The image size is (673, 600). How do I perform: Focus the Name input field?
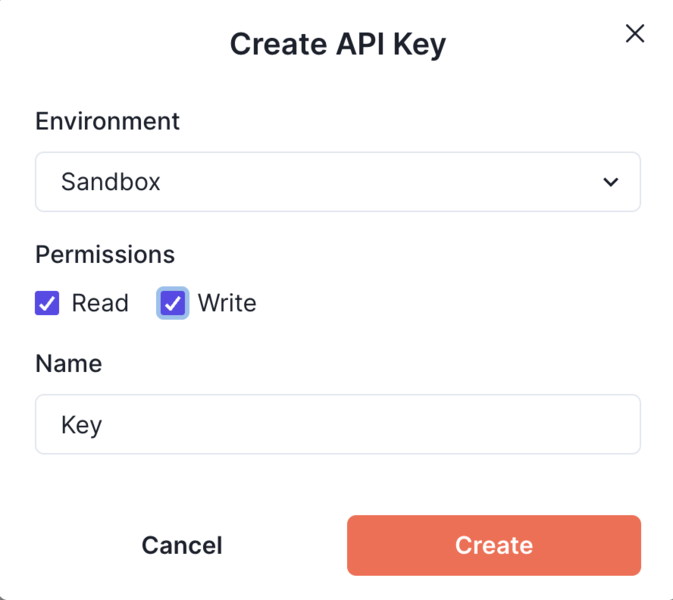(337, 424)
